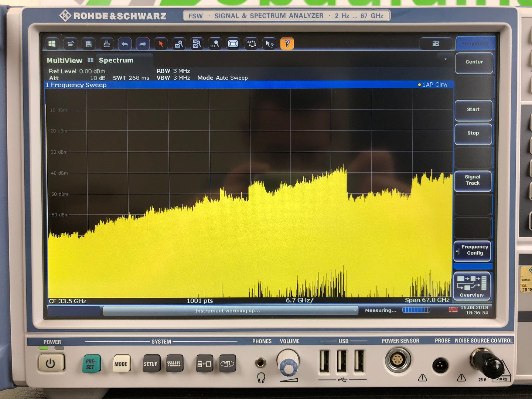Click the green PRESET key
Viewport: 532px width, 399px height.
[91, 364]
